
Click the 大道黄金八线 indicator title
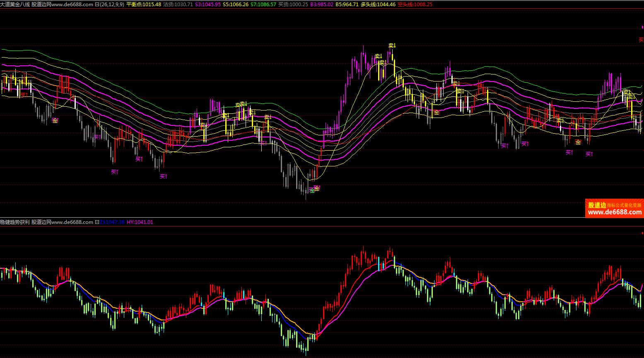pyautogui.click(x=15, y=5)
